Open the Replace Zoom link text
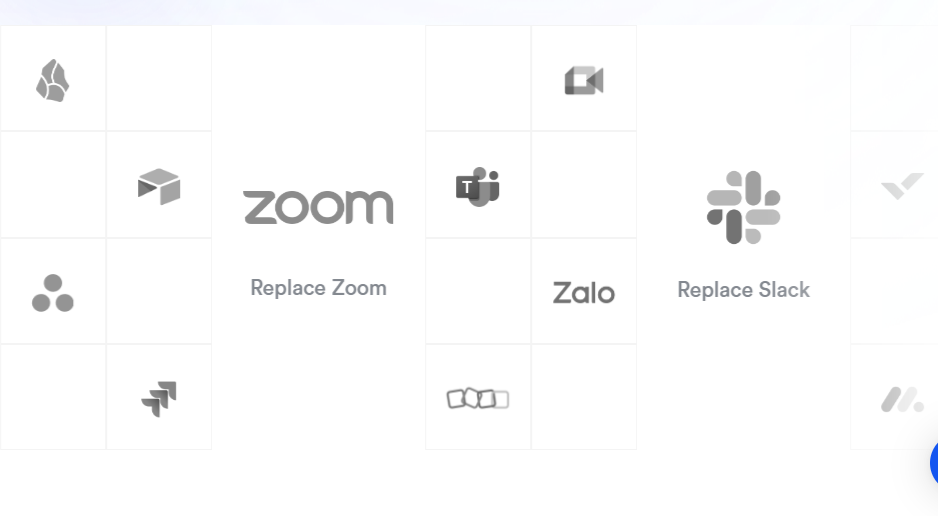938x516 pixels. click(318, 288)
